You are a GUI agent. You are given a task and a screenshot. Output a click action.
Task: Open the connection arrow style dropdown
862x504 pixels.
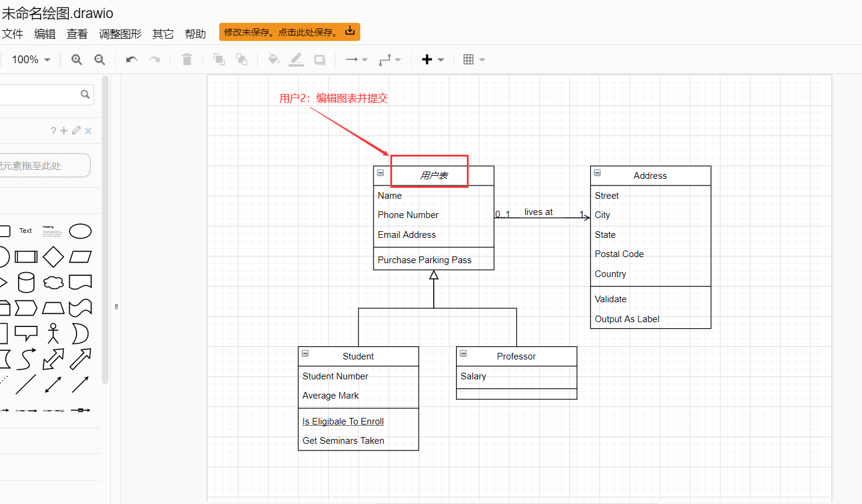pos(357,60)
